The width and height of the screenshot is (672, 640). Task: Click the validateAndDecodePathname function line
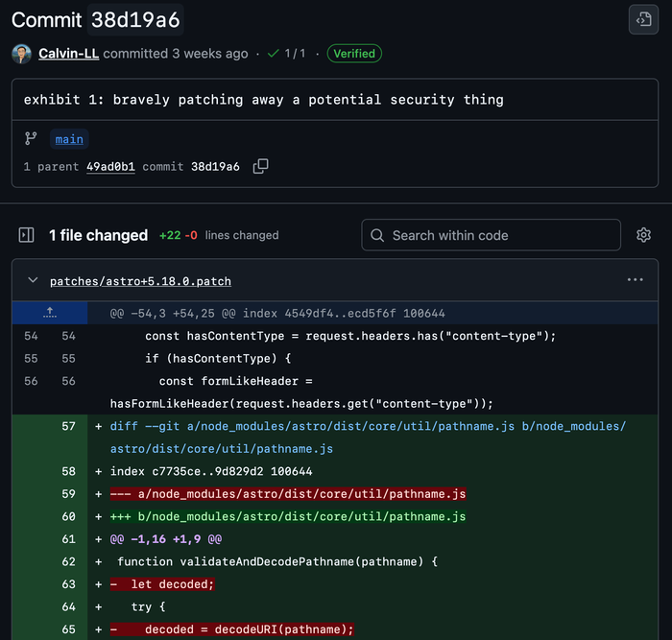[277, 561]
